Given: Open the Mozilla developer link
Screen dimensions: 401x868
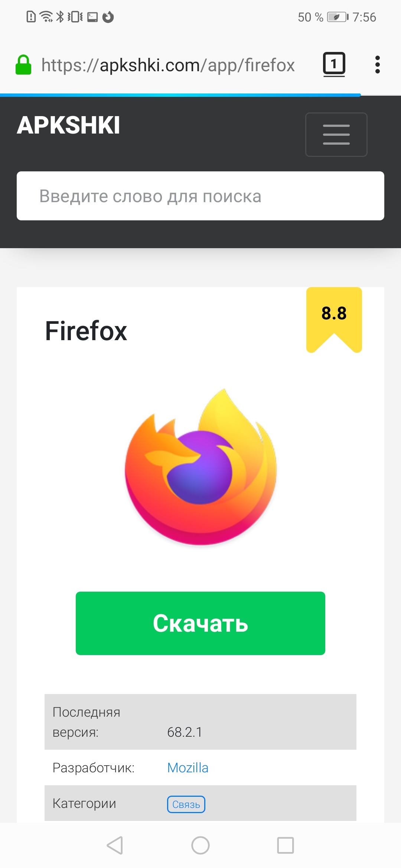Looking at the screenshot, I should [188, 767].
